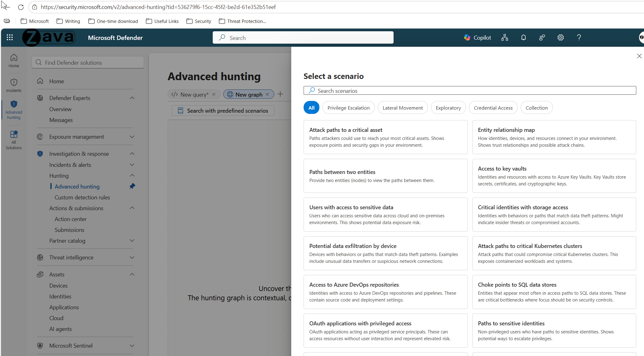Switch to the New query tab
Viewport: 644px width, 356px height.
[194, 94]
